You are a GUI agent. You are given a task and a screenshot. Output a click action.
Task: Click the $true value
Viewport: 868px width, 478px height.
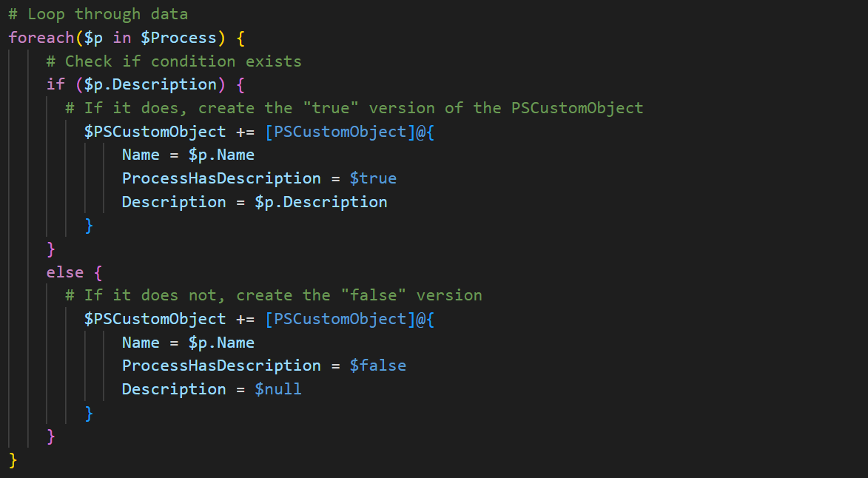tap(373, 178)
